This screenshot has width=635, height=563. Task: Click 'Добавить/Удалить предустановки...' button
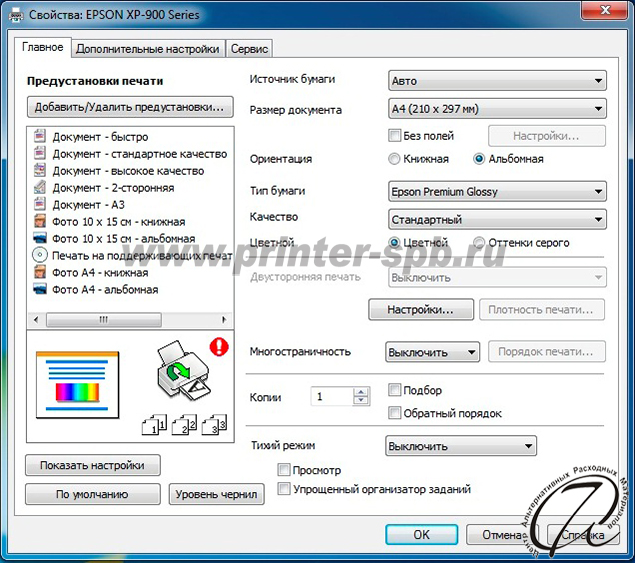pos(130,107)
